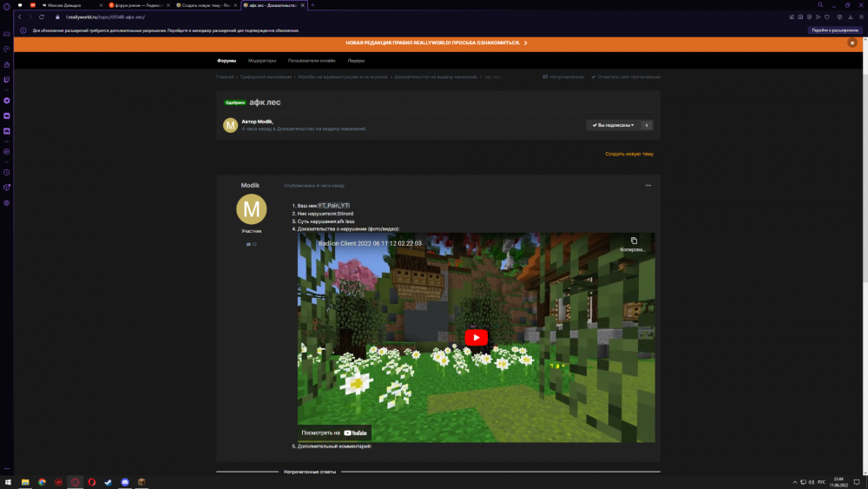Open Easy Setup toolbar icon

point(861,17)
